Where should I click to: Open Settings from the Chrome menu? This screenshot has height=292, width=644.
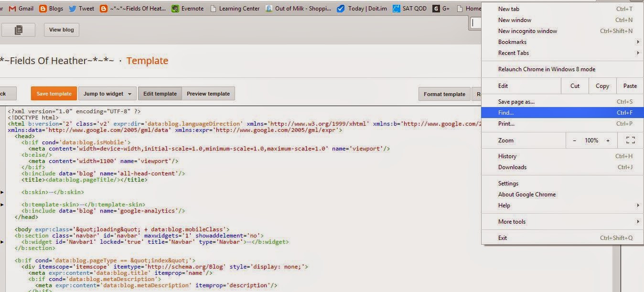point(562,184)
